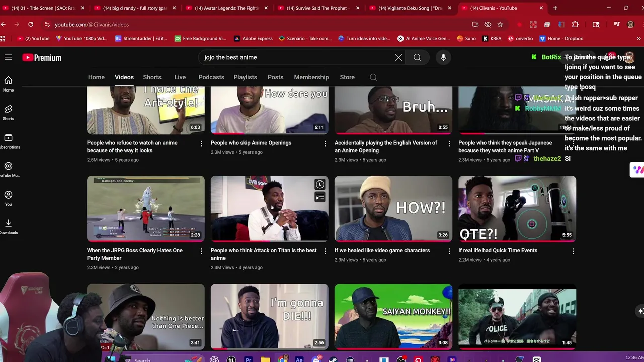This screenshot has width=644, height=362.
Task: Switch to the channel Live tab
Action: [x=180, y=77]
